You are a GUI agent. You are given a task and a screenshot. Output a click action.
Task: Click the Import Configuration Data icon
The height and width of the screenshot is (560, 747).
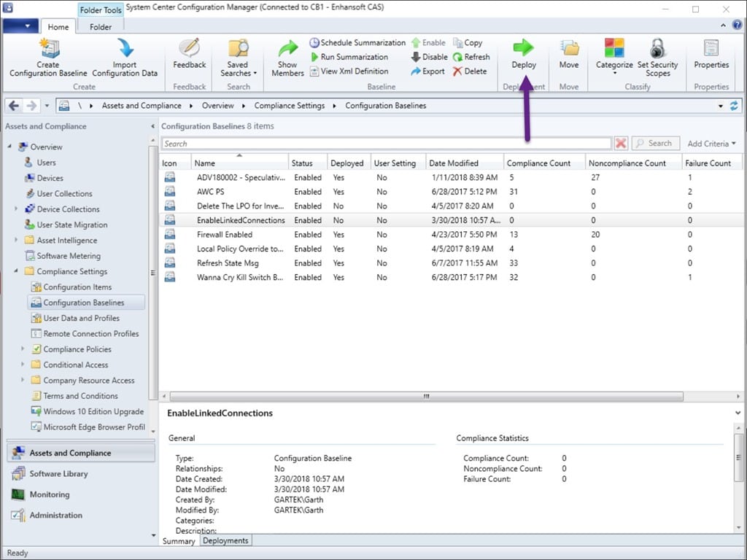125,49
